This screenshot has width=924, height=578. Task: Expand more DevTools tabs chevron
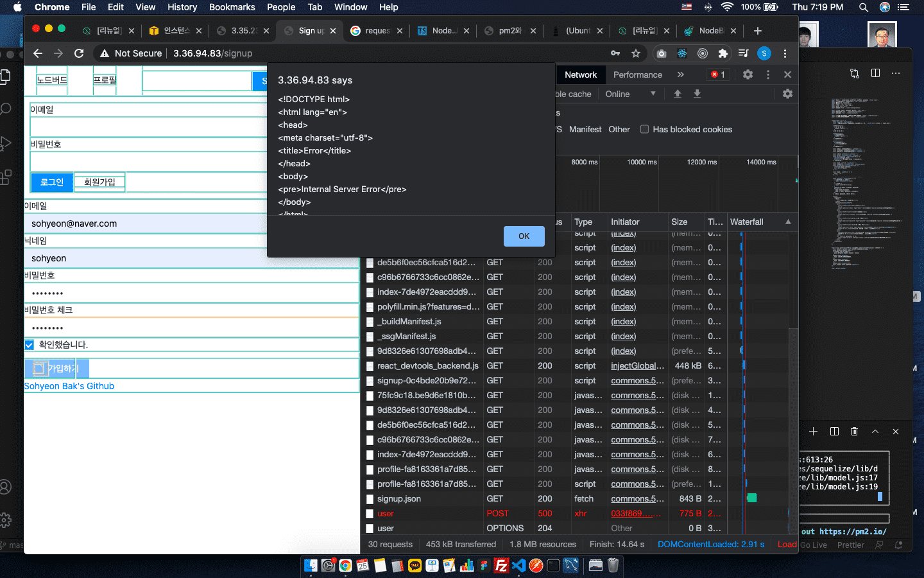[x=680, y=74]
